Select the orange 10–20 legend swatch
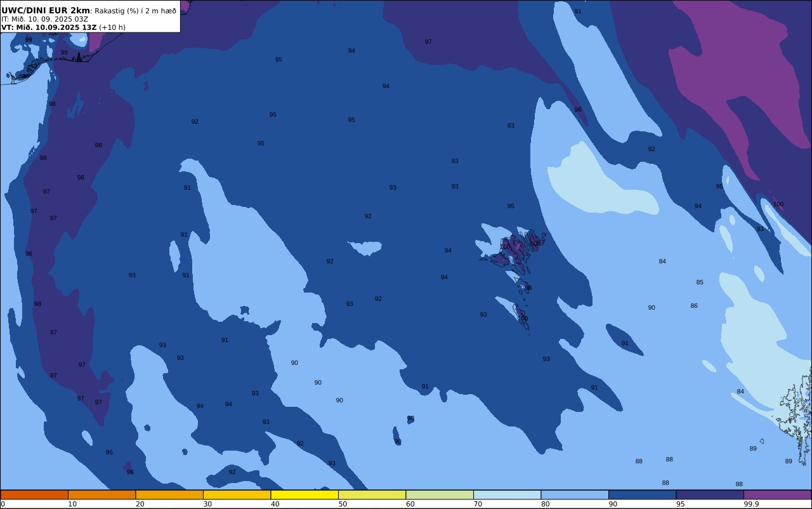Screen dimensions: 812x509 point(101,494)
